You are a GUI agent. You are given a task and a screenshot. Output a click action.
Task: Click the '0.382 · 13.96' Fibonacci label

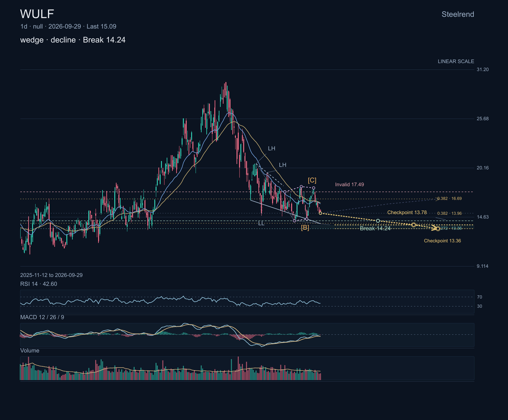point(450,213)
